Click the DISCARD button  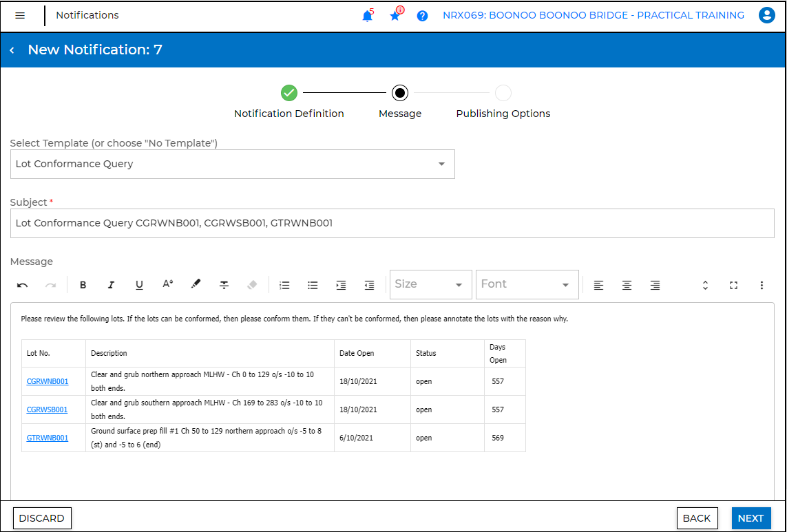[x=42, y=518]
